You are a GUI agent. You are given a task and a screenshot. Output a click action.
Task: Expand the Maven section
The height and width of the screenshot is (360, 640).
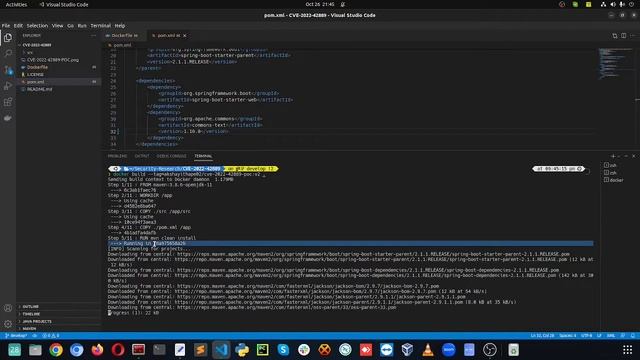pos(58,328)
